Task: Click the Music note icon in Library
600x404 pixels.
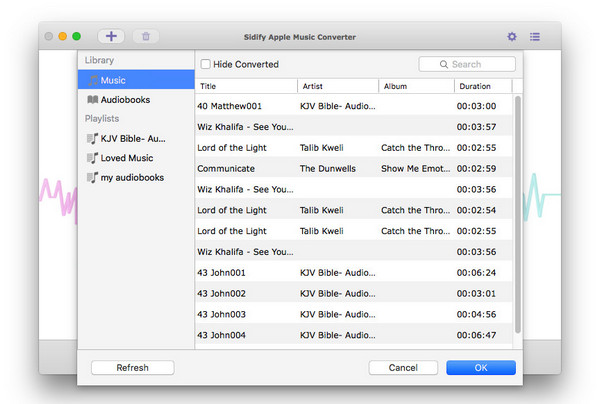Action: (93, 80)
